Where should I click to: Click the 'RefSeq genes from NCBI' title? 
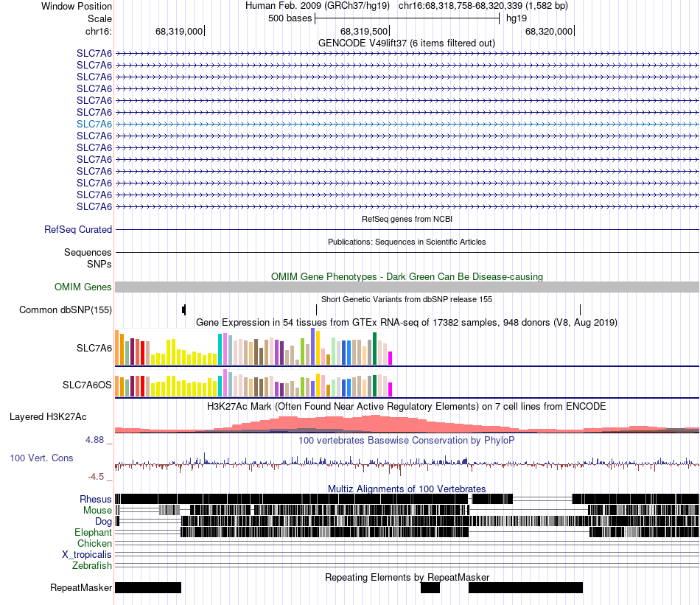(x=407, y=219)
